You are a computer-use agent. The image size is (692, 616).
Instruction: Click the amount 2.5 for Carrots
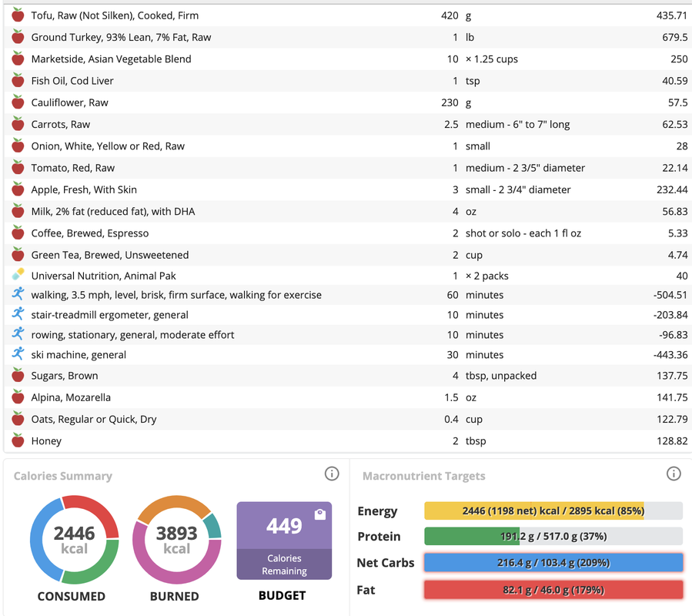[x=451, y=124]
